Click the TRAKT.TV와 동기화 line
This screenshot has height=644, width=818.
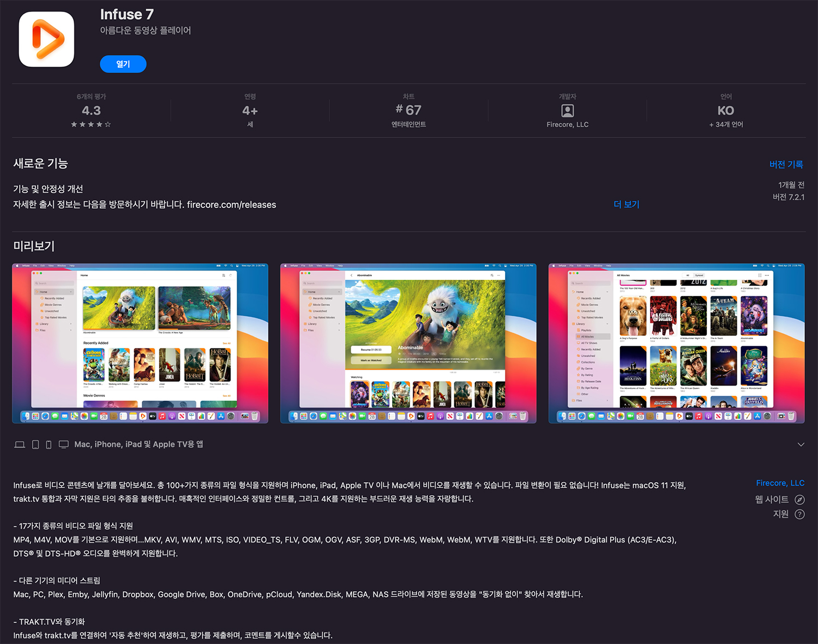point(49,622)
